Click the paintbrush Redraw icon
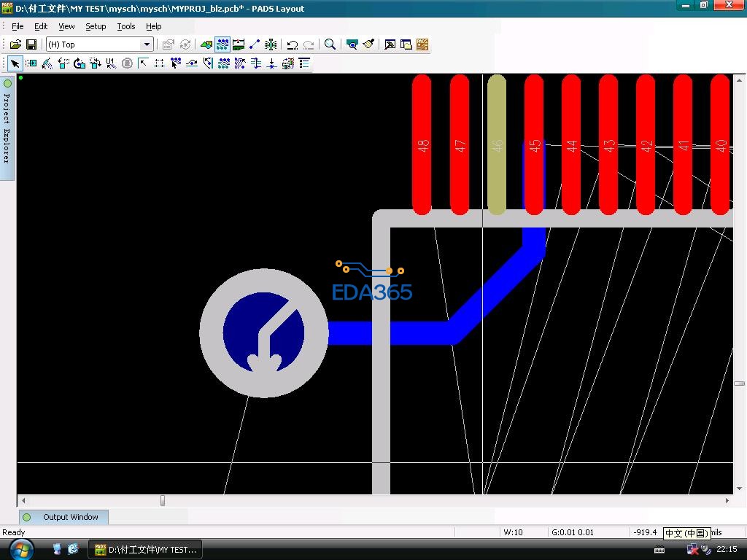The image size is (747, 560). [368, 44]
